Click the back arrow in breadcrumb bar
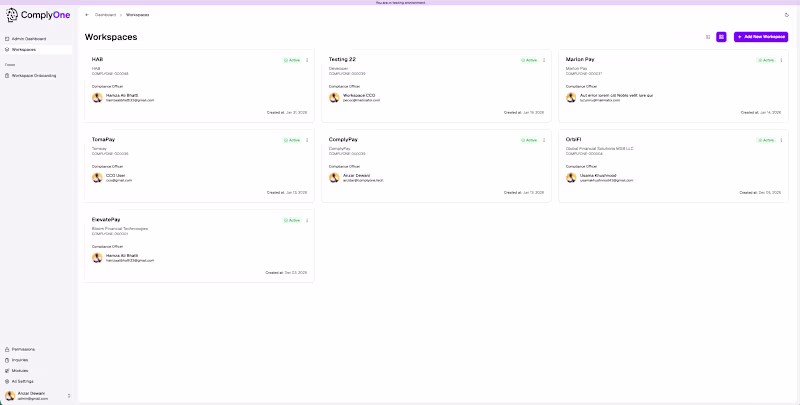 tap(87, 15)
